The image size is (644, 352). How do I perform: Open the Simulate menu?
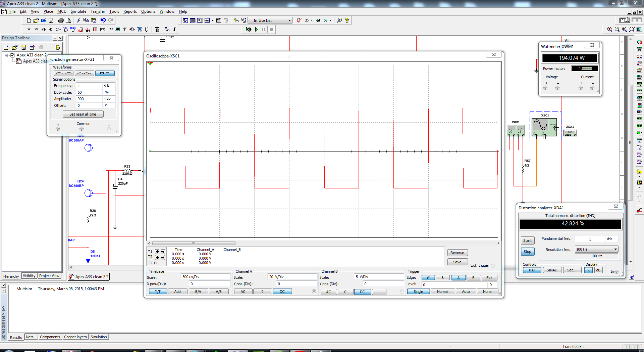click(x=78, y=11)
